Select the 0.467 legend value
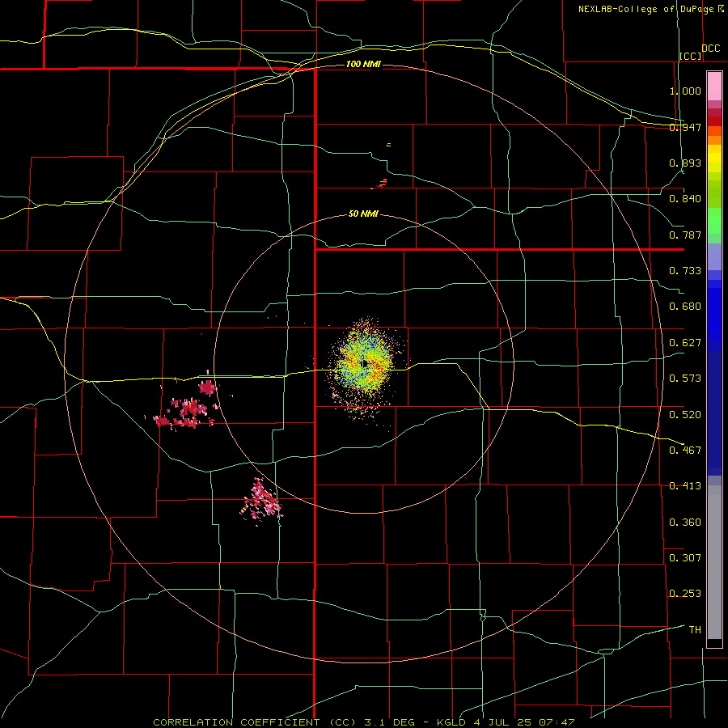 (685, 451)
